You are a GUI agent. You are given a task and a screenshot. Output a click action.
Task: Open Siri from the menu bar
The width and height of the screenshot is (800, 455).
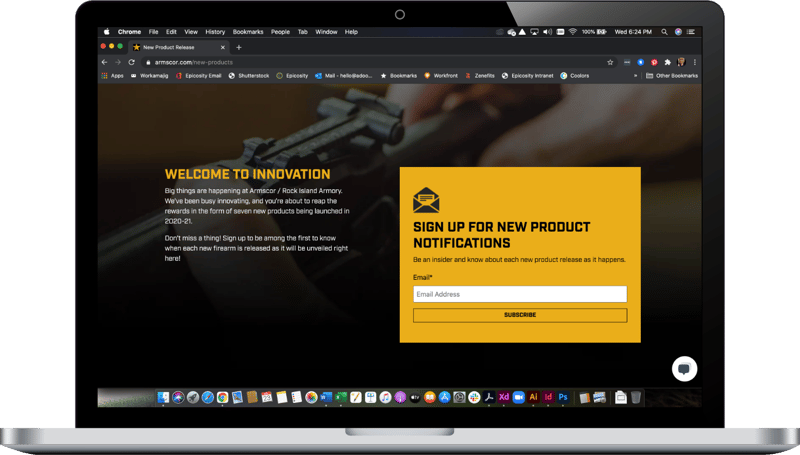click(678, 32)
